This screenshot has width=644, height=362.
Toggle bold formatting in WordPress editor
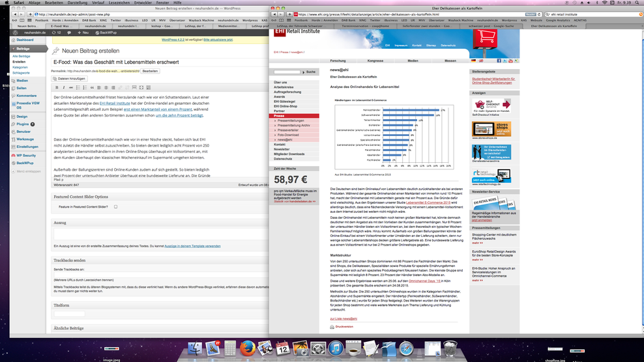[57, 87]
